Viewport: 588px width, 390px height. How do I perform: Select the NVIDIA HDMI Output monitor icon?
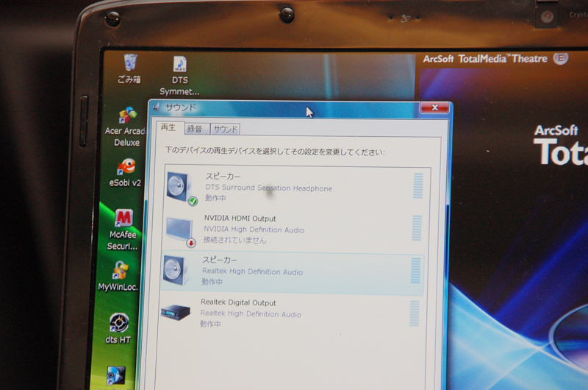(180, 232)
